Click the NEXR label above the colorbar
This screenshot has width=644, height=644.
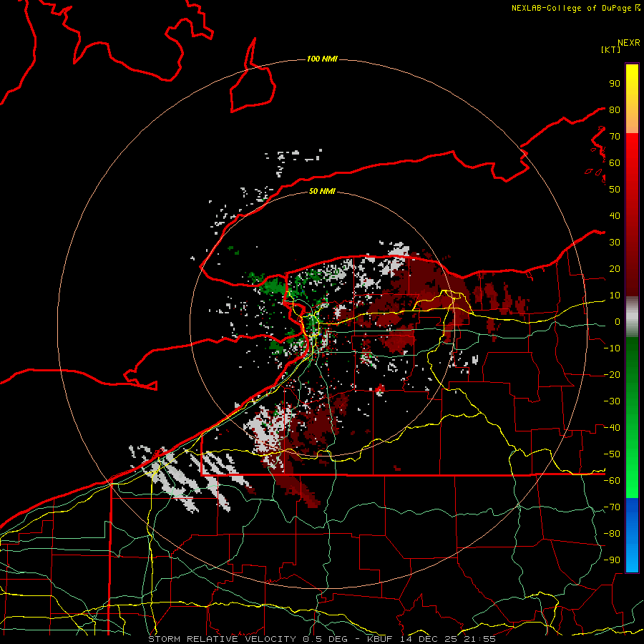(x=628, y=43)
